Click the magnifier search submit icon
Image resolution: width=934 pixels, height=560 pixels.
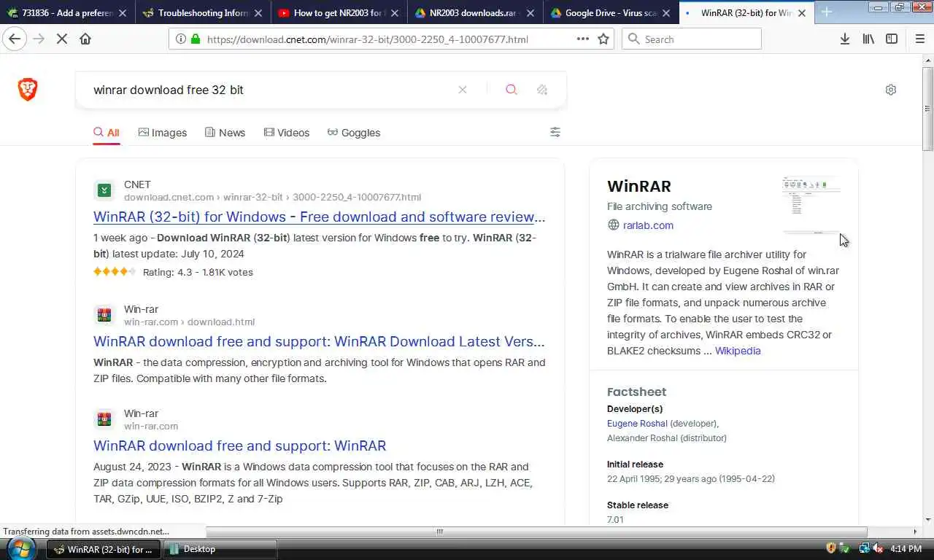(x=512, y=90)
